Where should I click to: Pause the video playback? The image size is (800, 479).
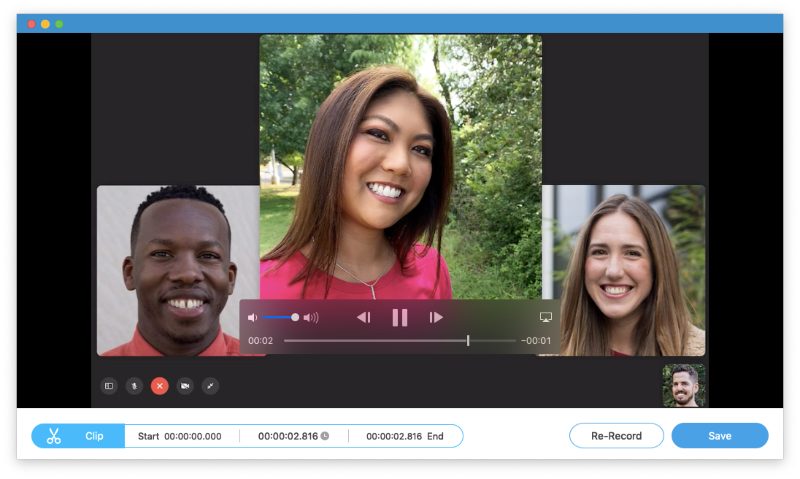pos(399,317)
